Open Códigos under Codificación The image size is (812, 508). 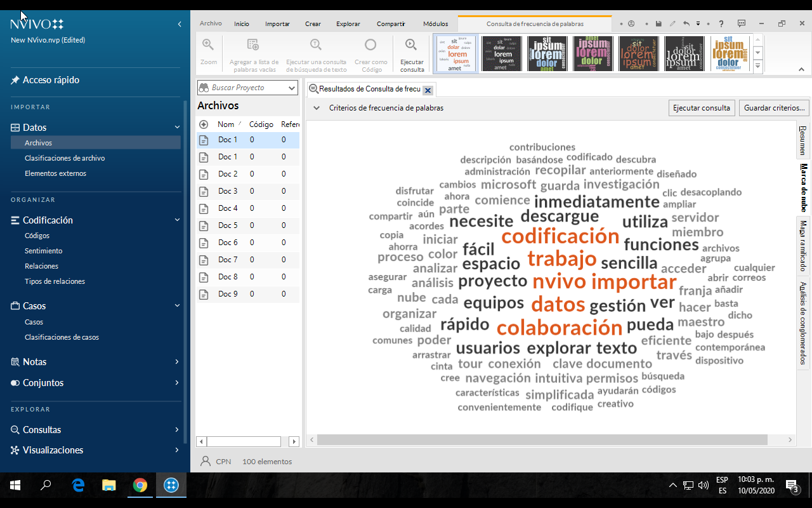click(x=37, y=236)
